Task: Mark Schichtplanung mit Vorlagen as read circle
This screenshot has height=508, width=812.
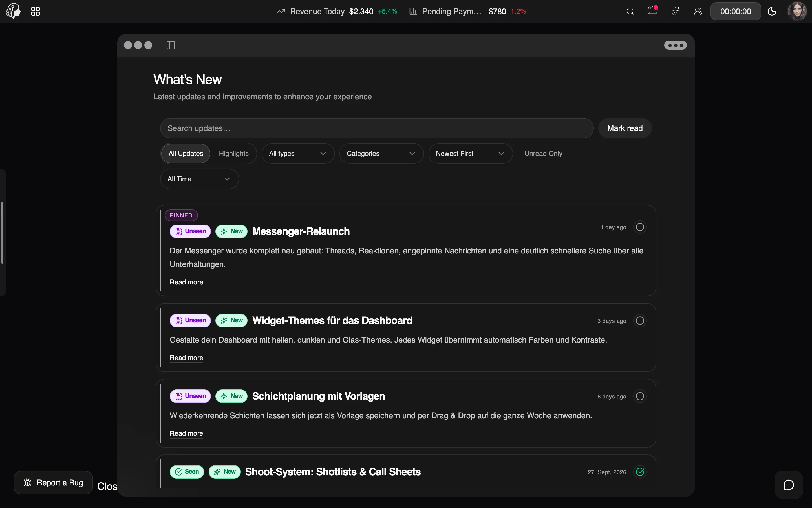Action: click(x=640, y=396)
